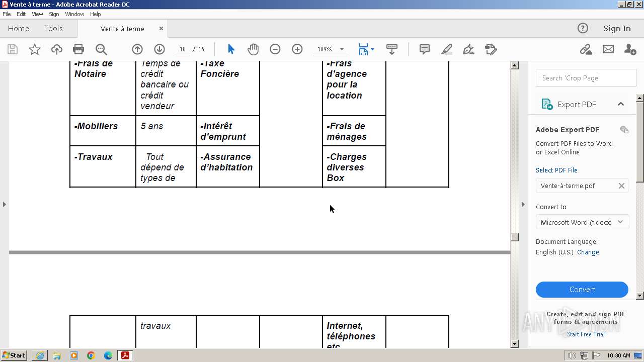Viewport: 644px width, 362px height.
Task: Open the View menu
Action: click(x=37, y=14)
